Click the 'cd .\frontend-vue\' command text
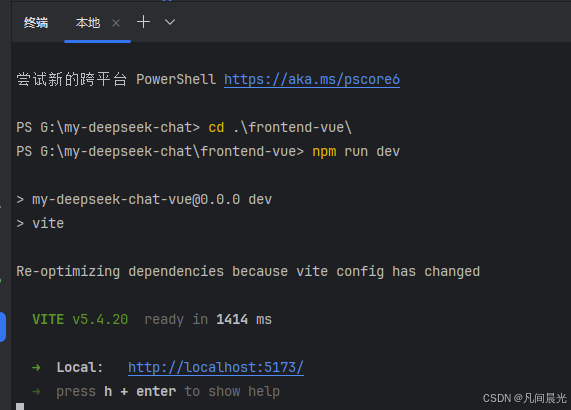Screen dimensions: 571x410 click(x=280, y=127)
